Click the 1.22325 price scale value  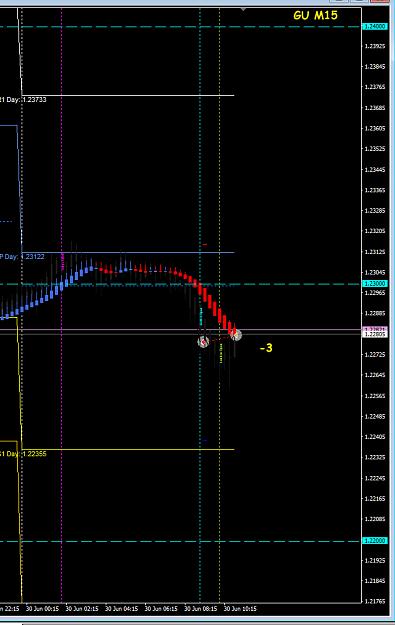[x=375, y=457]
